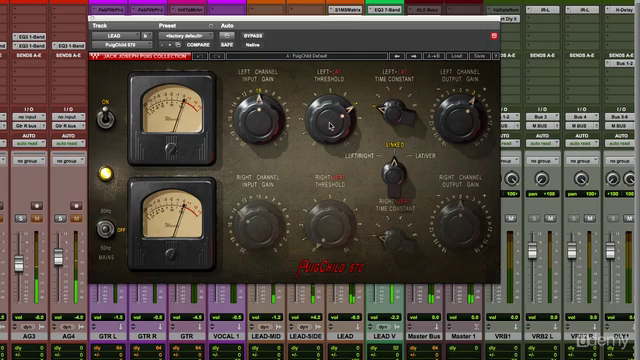The image size is (640, 360).
Task: Open plugin automation enable icon above SAFE
Action: click(227, 36)
